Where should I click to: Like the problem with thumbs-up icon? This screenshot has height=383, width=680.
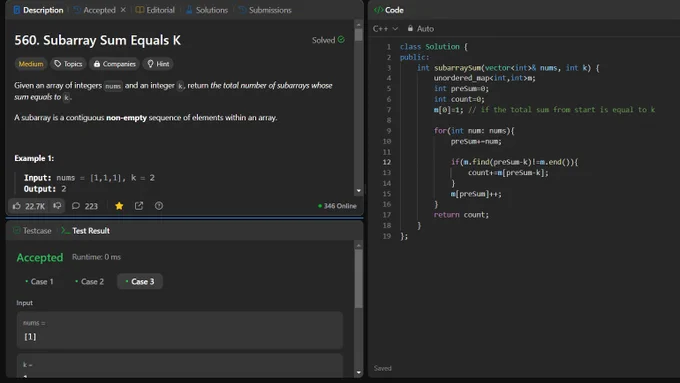(16, 206)
